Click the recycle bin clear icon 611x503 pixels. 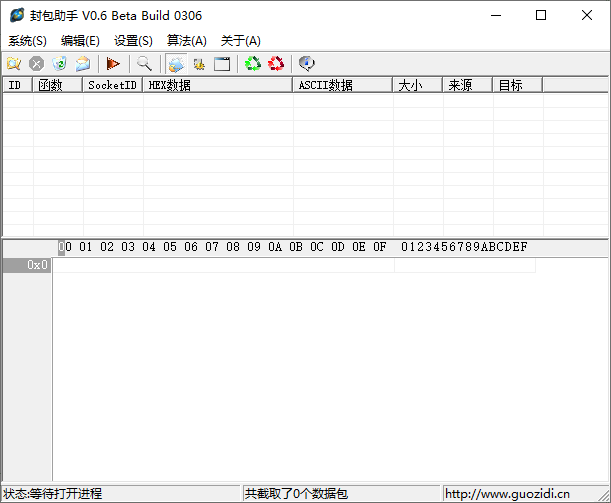point(59,64)
